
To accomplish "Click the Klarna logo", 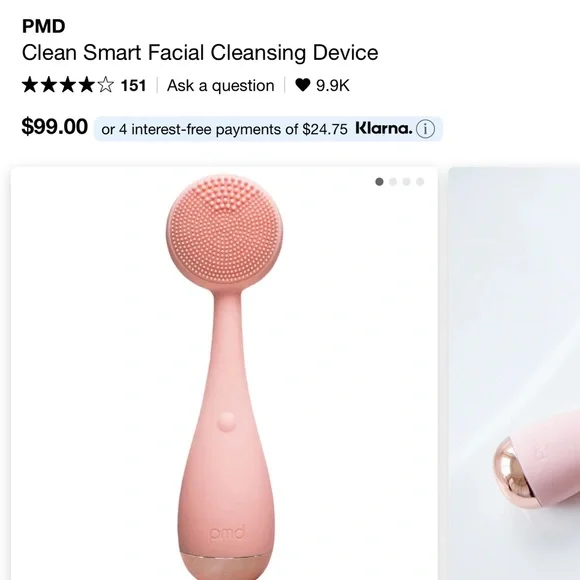I will pos(384,128).
